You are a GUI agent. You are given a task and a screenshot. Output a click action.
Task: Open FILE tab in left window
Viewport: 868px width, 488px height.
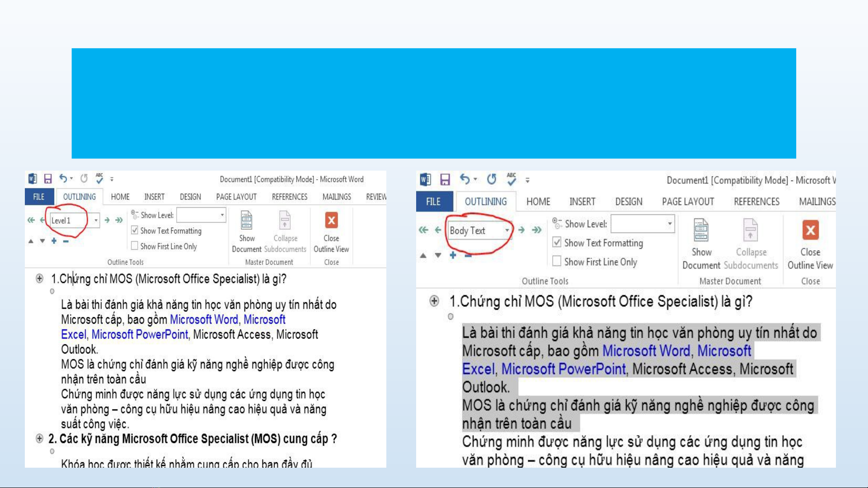pos(39,197)
